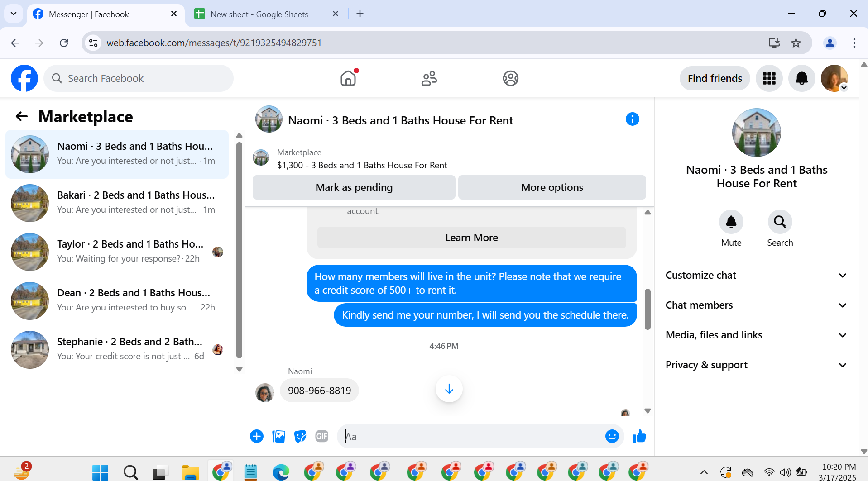Send a thumbs-up like
The width and height of the screenshot is (868, 481).
click(639, 436)
